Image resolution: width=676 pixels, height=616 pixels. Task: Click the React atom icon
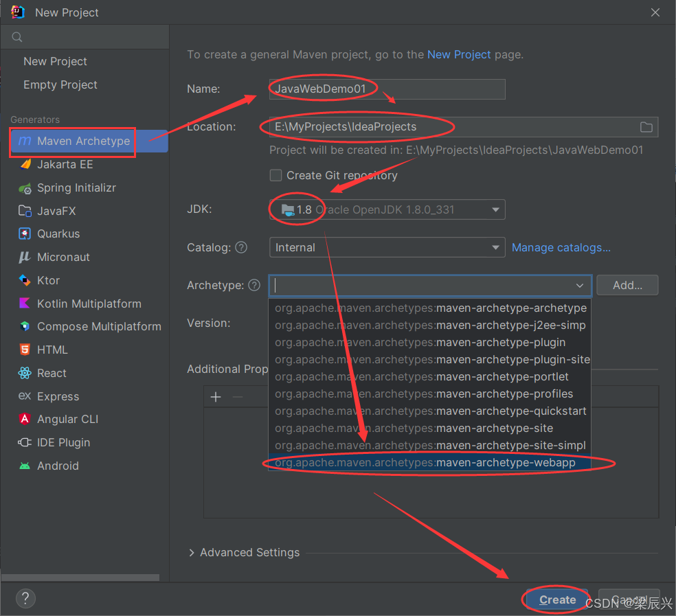click(x=25, y=373)
